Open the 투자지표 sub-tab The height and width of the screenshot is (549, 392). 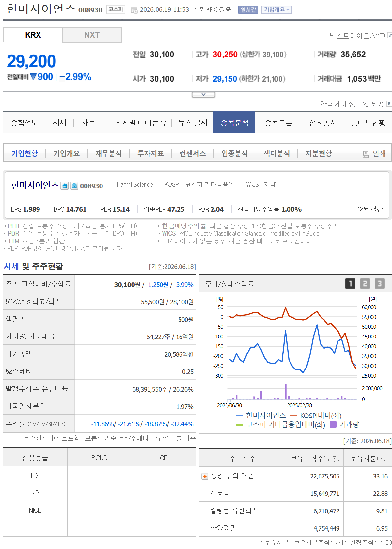(150, 153)
